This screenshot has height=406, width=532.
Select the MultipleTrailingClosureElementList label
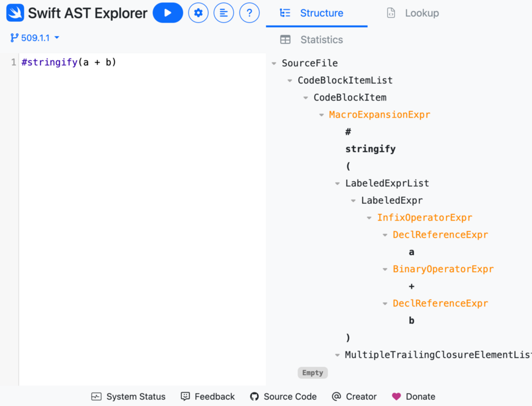pyautogui.click(x=438, y=355)
